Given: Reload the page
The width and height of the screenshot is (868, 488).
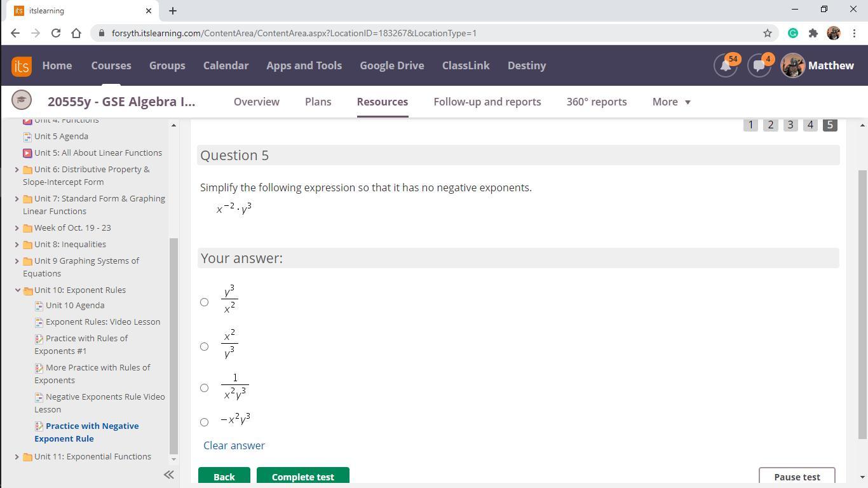Looking at the screenshot, I should 56,33.
